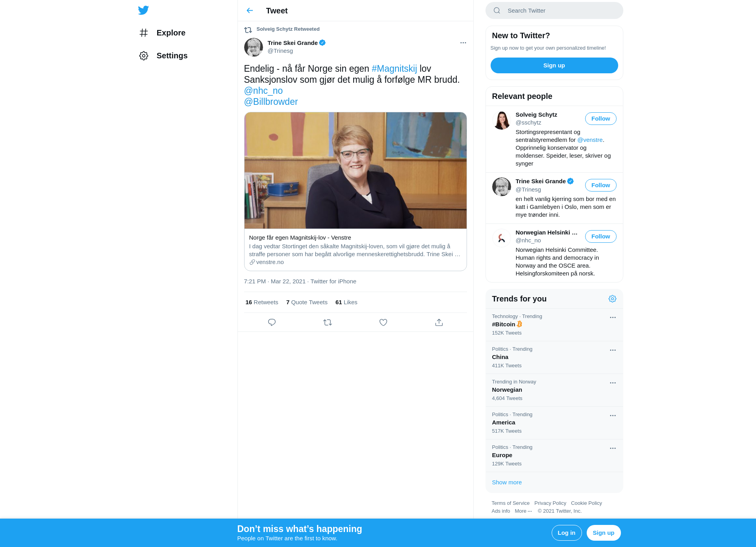Screen dimensions: 756x547
Task: Focus the Search Twitter field
Action: coord(554,11)
